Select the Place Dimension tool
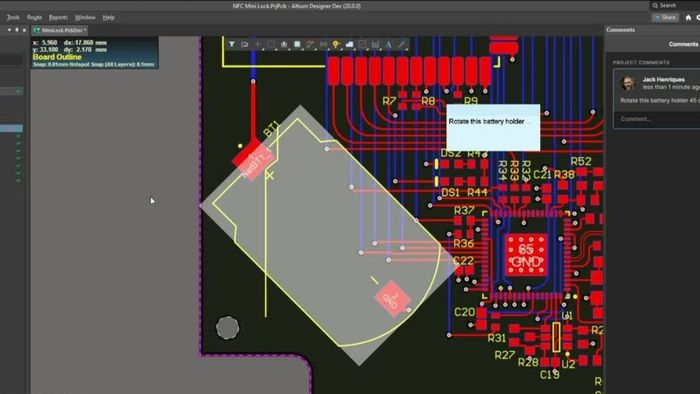Image resolution: width=700 pixels, height=394 pixels. [x=375, y=44]
